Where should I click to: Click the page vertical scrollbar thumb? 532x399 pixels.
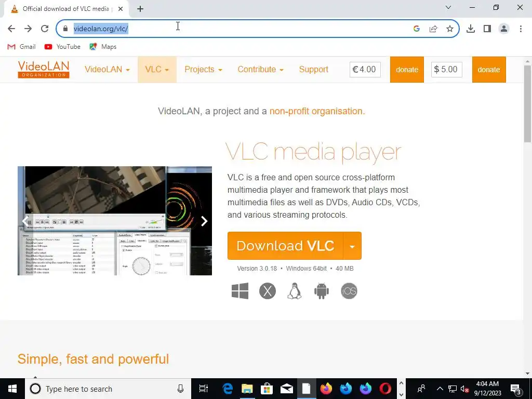(528, 103)
